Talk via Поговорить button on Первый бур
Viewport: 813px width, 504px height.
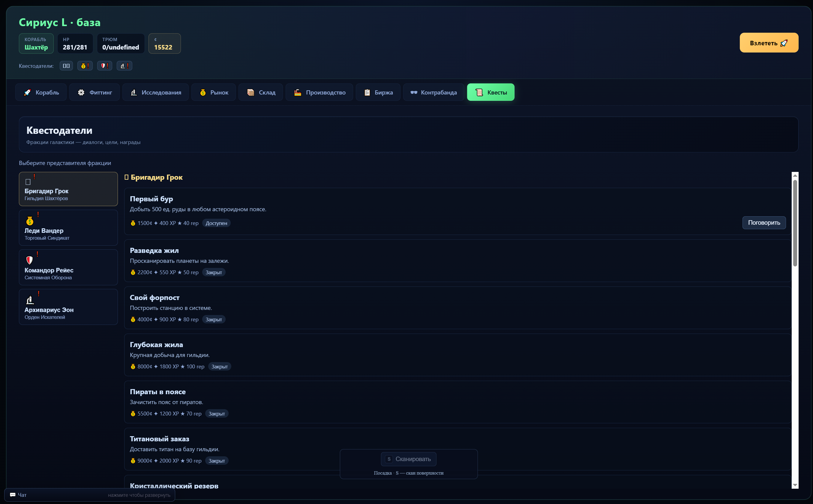click(x=764, y=223)
